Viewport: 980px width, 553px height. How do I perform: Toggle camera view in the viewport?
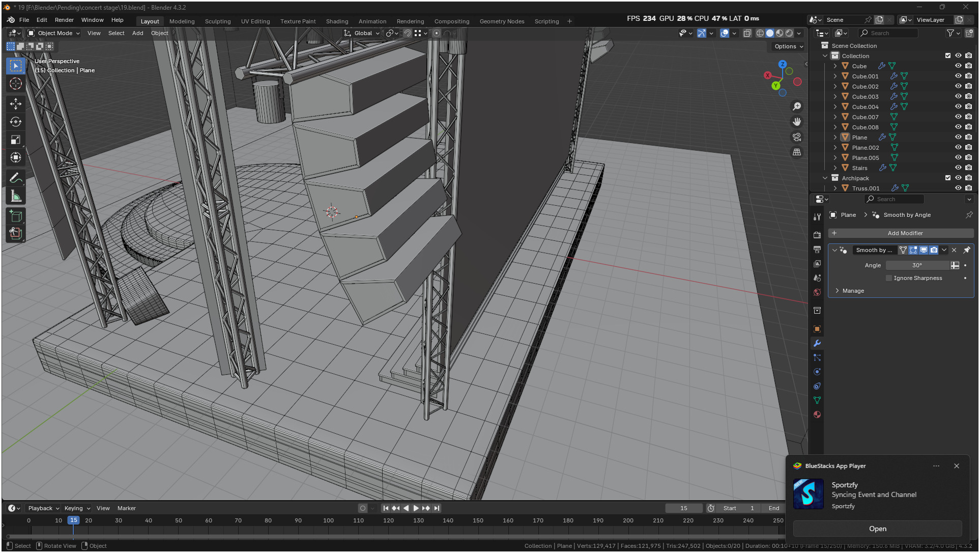[x=797, y=137]
